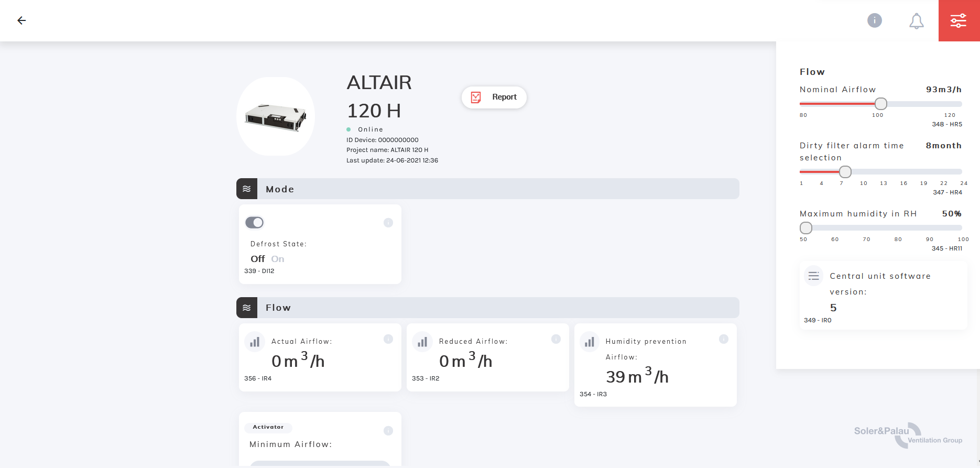
Task: Click the Flow section header bar
Action: tap(488, 308)
